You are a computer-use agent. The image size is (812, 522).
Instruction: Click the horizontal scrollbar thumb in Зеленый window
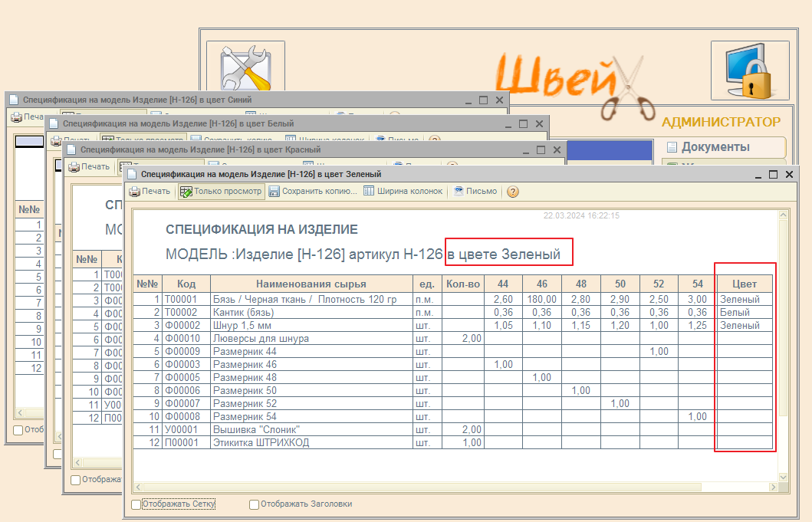(x=422, y=488)
